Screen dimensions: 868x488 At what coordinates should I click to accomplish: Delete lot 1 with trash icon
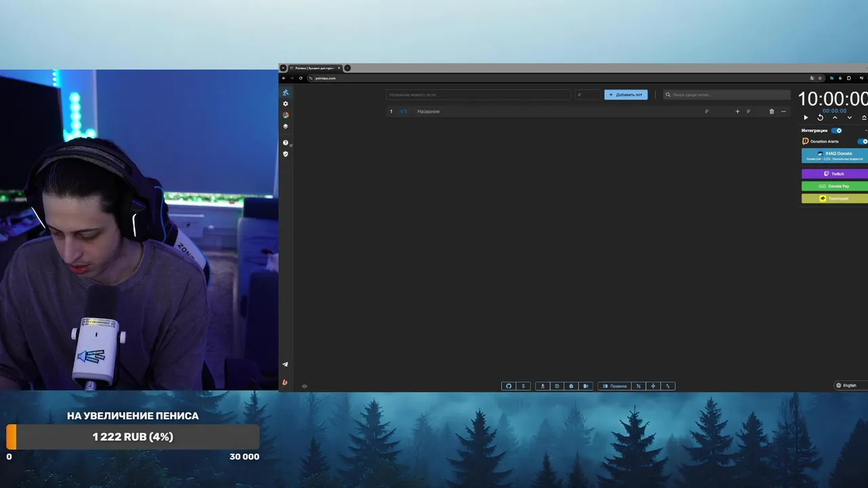[x=771, y=111]
